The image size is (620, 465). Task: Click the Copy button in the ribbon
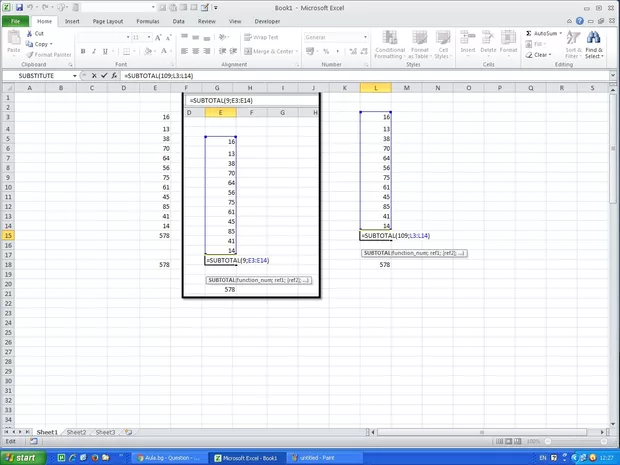pos(40,44)
